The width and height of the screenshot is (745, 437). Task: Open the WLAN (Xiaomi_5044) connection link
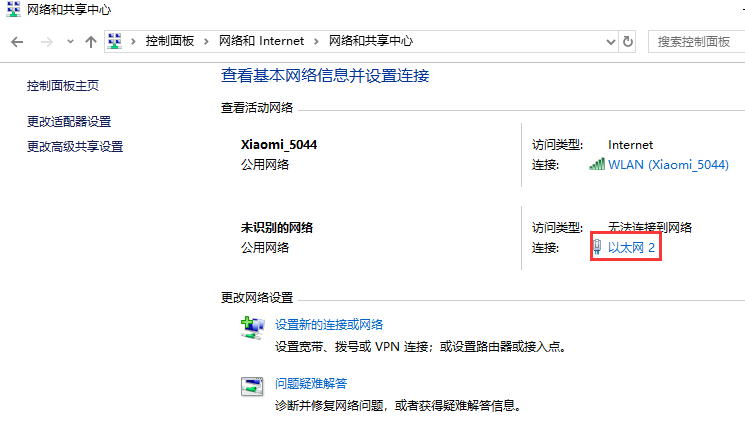[668, 164]
